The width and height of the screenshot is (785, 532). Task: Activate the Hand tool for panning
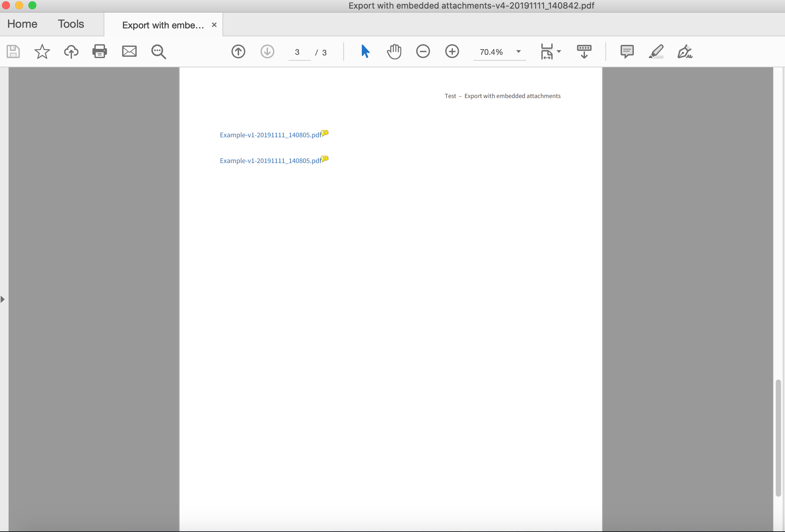pos(394,51)
